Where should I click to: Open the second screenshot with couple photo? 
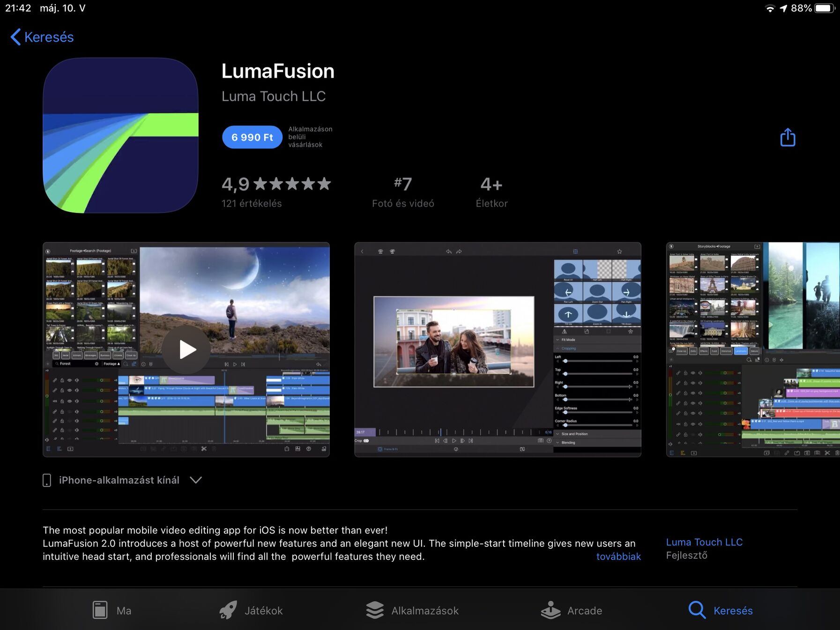pos(498,349)
